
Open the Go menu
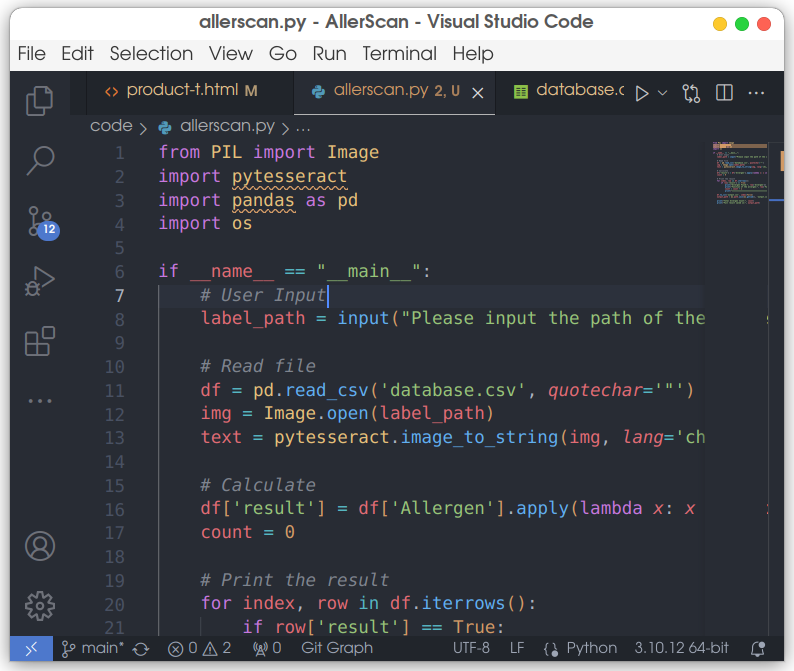[x=283, y=54]
